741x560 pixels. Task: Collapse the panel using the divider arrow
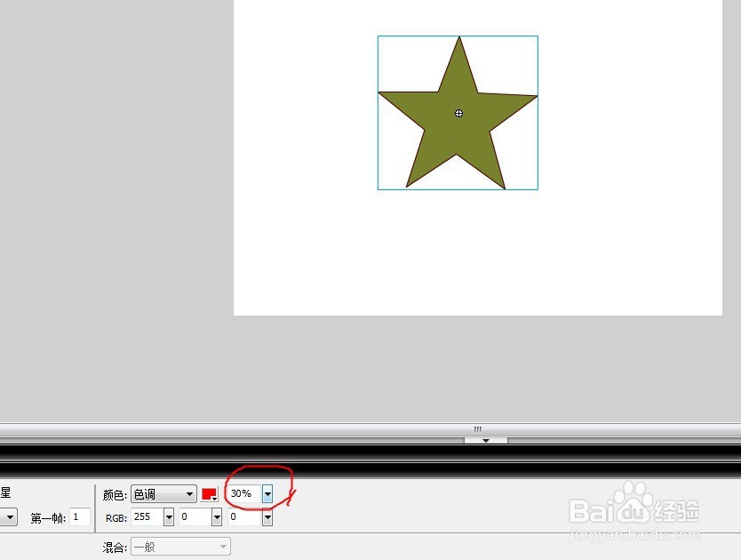[486, 440]
